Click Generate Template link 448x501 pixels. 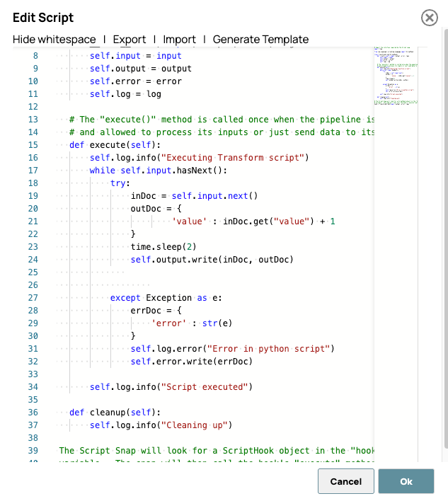point(260,40)
